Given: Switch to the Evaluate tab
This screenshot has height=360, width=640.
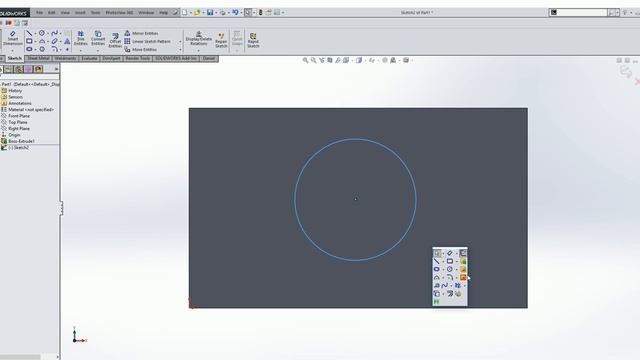Looking at the screenshot, I should tap(89, 58).
